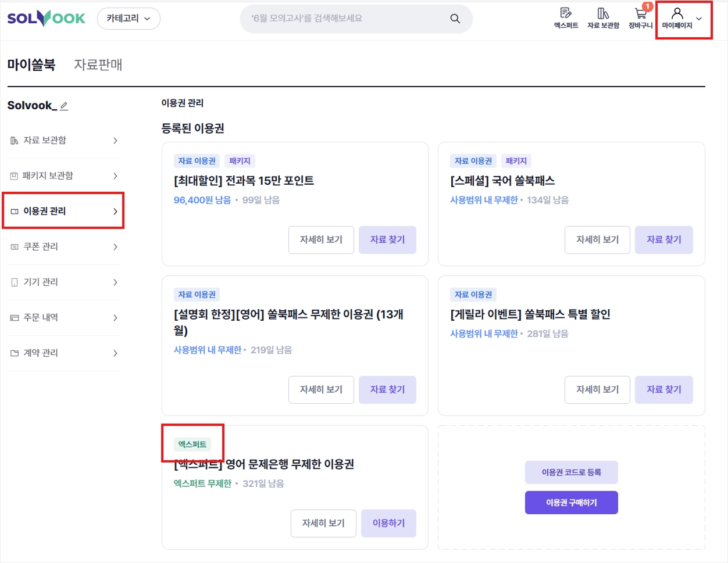Open the 장바구니 cart icon
Viewport: 728px width, 563px height.
coord(640,18)
